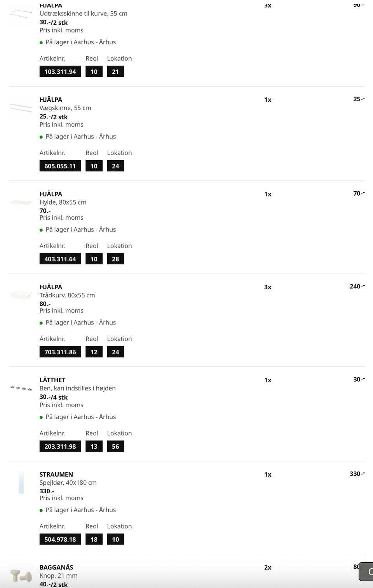Click the HJÄLPA wall rail image

tap(21, 108)
